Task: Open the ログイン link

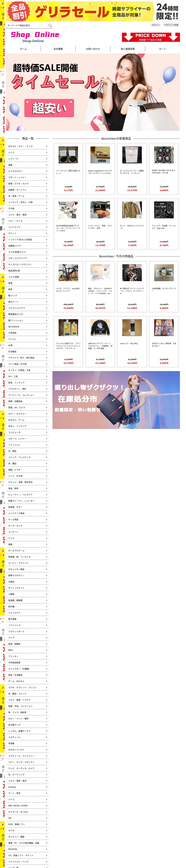Action: pyautogui.click(x=156, y=25)
